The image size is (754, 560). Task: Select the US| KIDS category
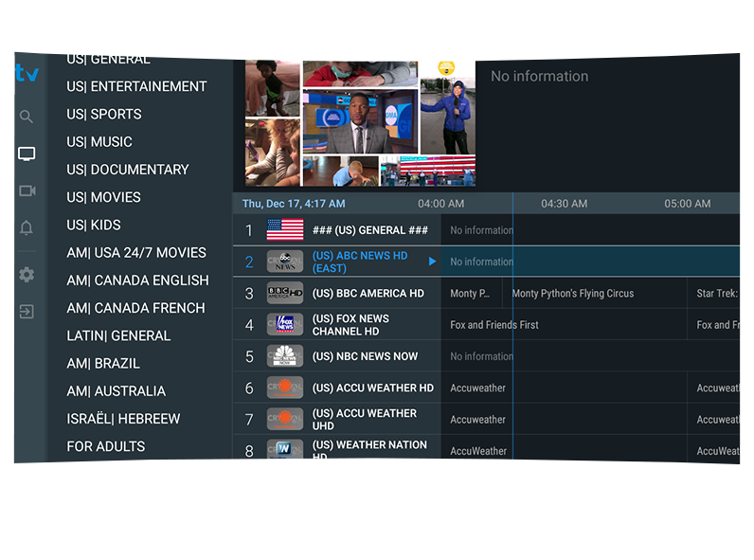tap(94, 225)
